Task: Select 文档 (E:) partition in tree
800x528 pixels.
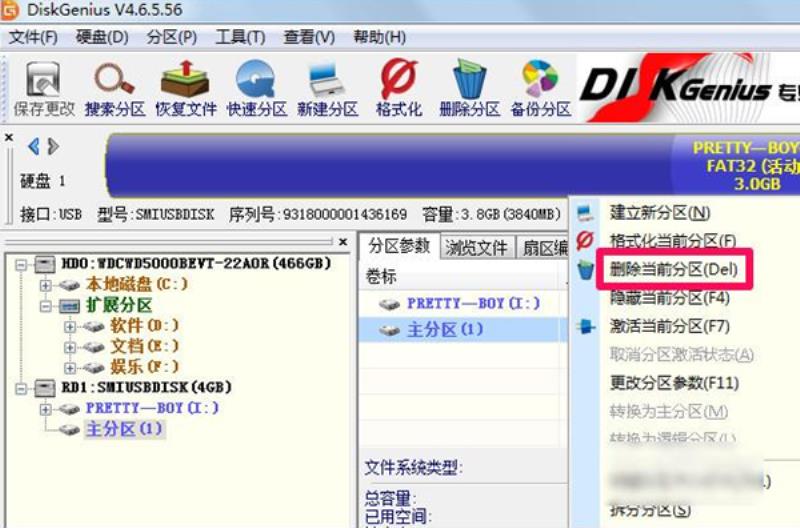Action: click(x=144, y=346)
